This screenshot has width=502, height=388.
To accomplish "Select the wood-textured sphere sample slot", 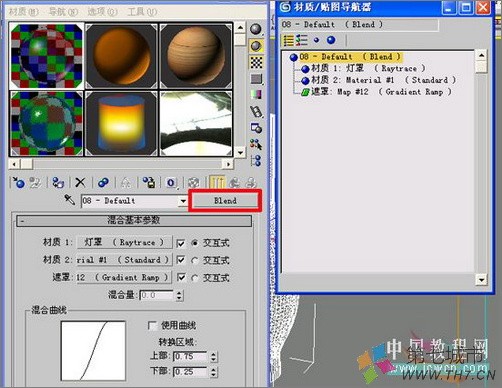I will coord(196,56).
